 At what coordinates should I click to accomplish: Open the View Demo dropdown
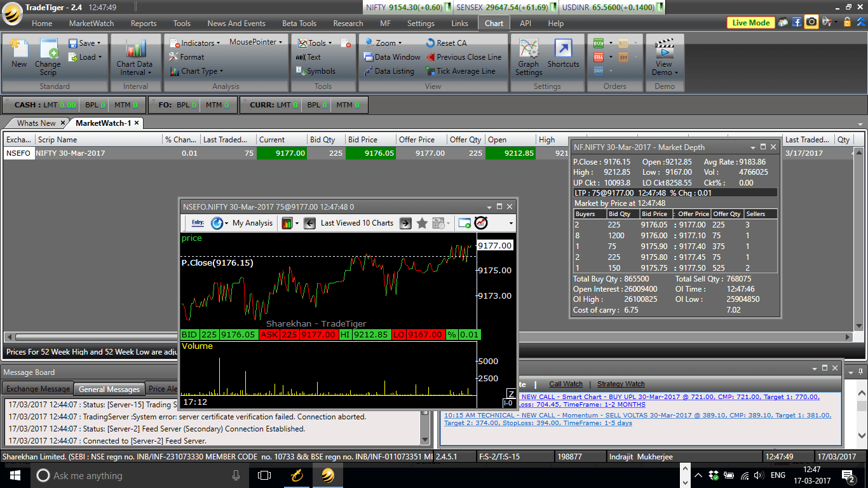coord(665,57)
